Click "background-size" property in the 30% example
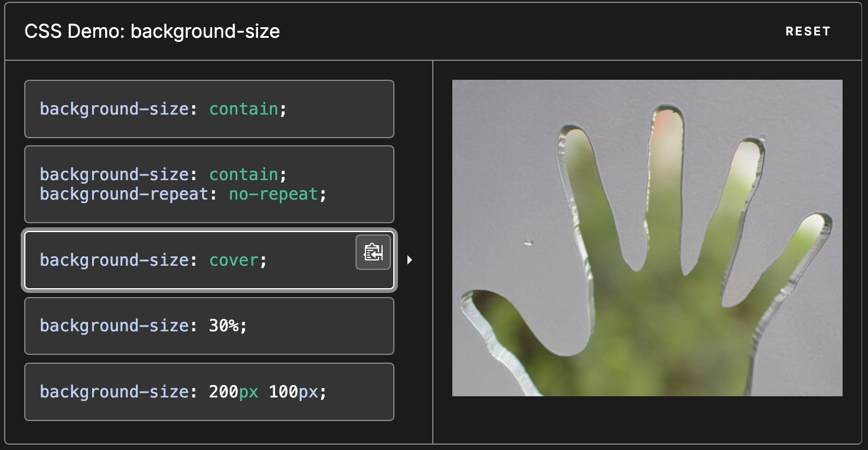868x450 pixels. tap(114, 326)
